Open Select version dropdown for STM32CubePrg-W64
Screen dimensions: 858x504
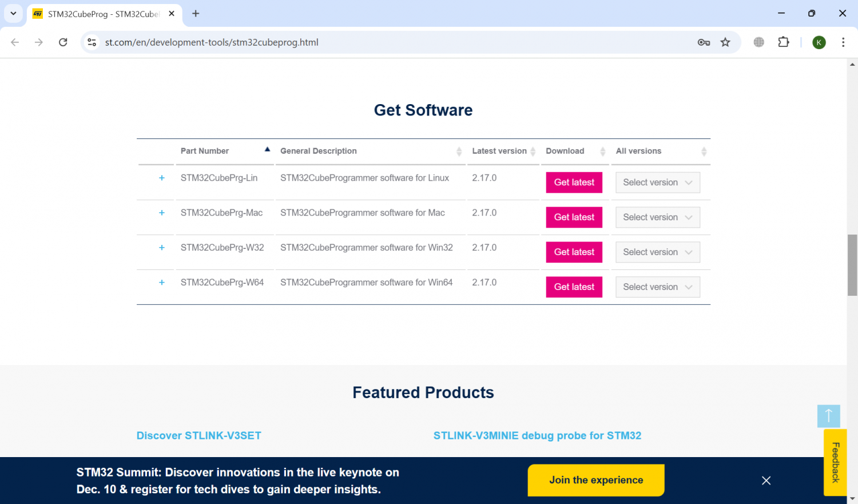(657, 287)
